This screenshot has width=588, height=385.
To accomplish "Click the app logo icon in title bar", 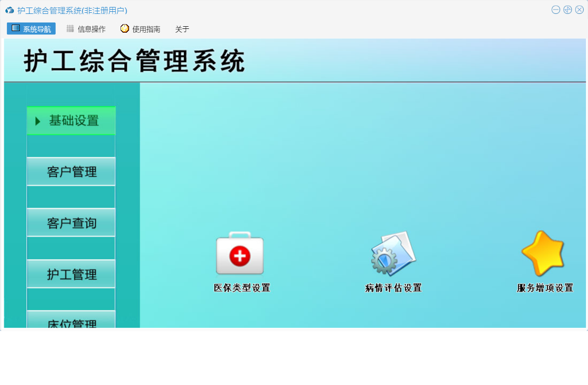I will point(10,11).
